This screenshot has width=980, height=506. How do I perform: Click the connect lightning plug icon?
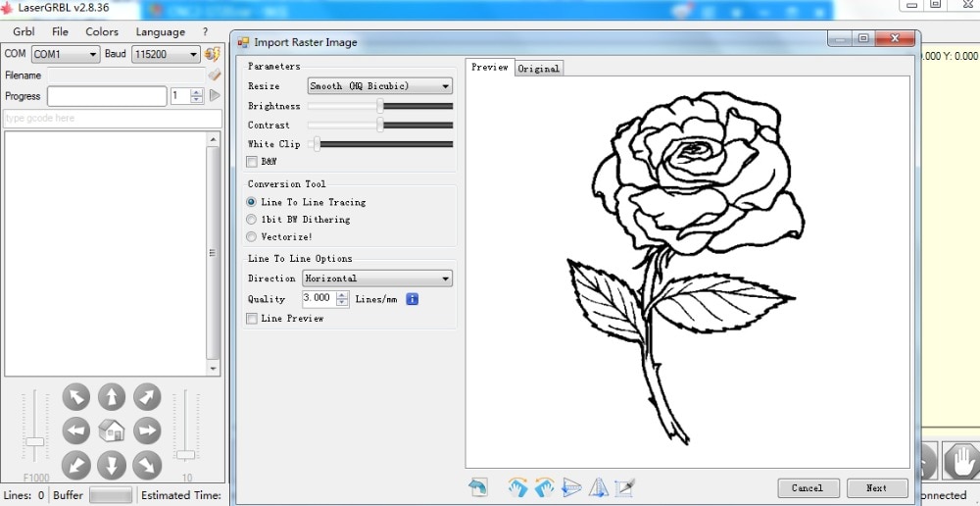[x=213, y=54]
